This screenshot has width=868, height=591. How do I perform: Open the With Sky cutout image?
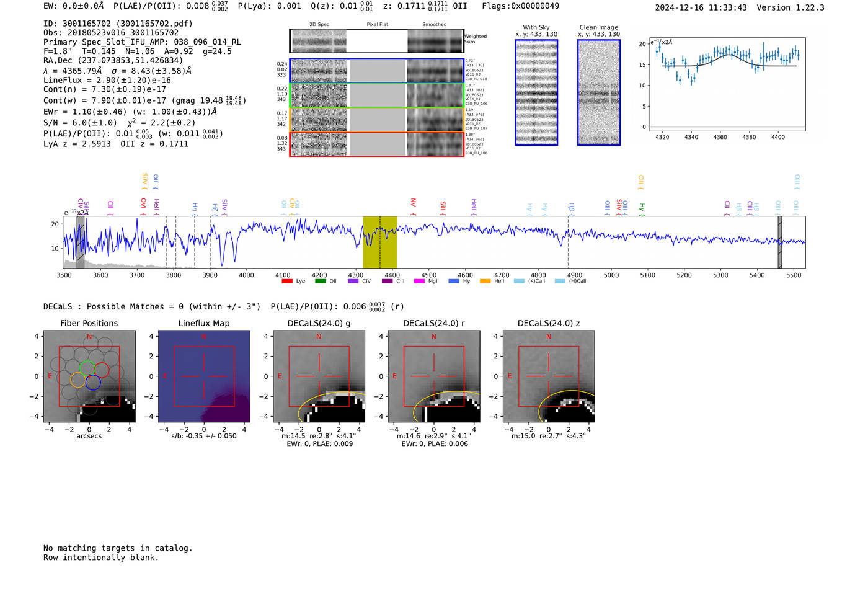tap(536, 92)
